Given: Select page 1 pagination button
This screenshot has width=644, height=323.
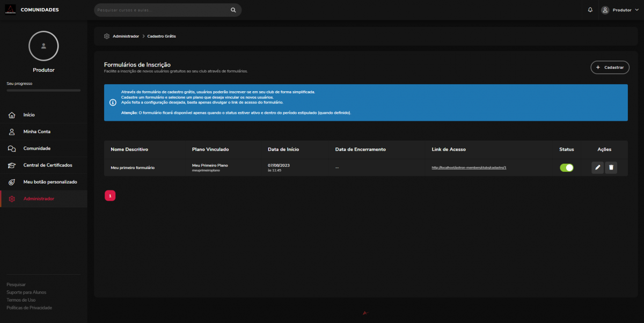Looking at the screenshot, I should [109, 196].
